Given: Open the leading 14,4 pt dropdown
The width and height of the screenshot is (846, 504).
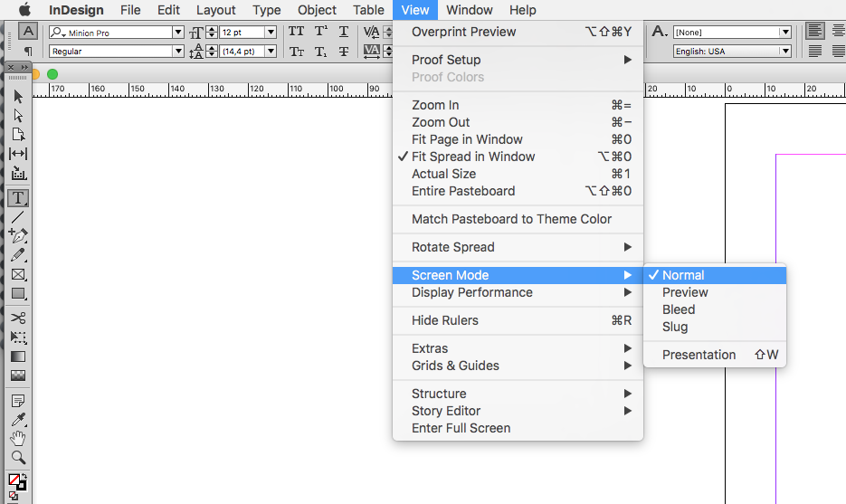Looking at the screenshot, I should click(271, 52).
